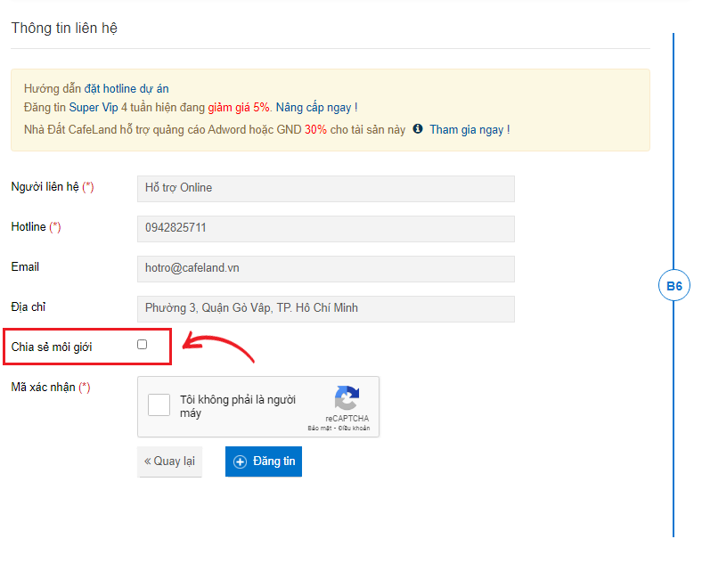Open reCAPTCHA 'Bảo mật' privacy link
The width and height of the screenshot is (702, 588).
[319, 429]
